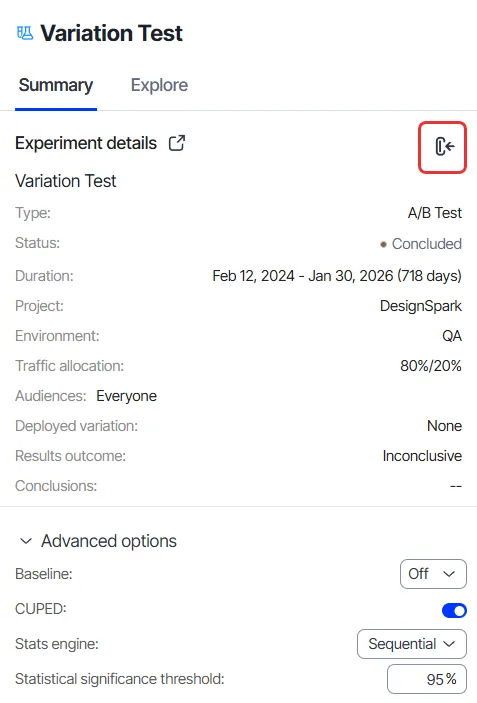Click the Variation Test page title
Viewport: 477px width, 703px height.
pos(112,33)
